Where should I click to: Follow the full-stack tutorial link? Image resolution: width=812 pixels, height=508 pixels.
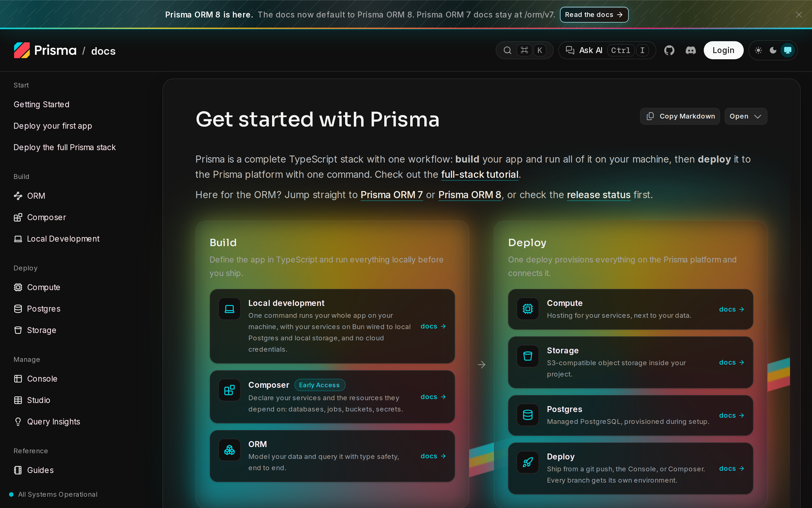(x=480, y=174)
